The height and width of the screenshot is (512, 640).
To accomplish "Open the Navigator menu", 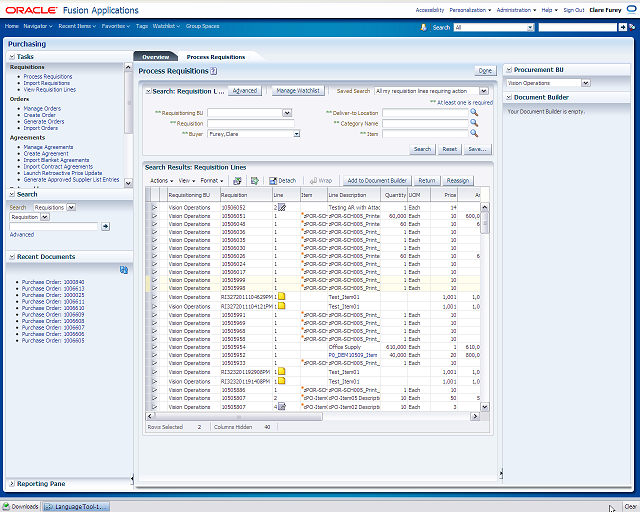I will tap(38, 26).
